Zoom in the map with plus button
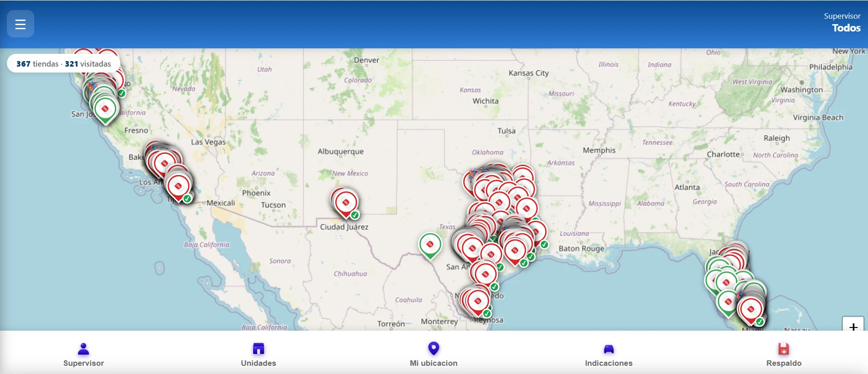 [x=853, y=326]
